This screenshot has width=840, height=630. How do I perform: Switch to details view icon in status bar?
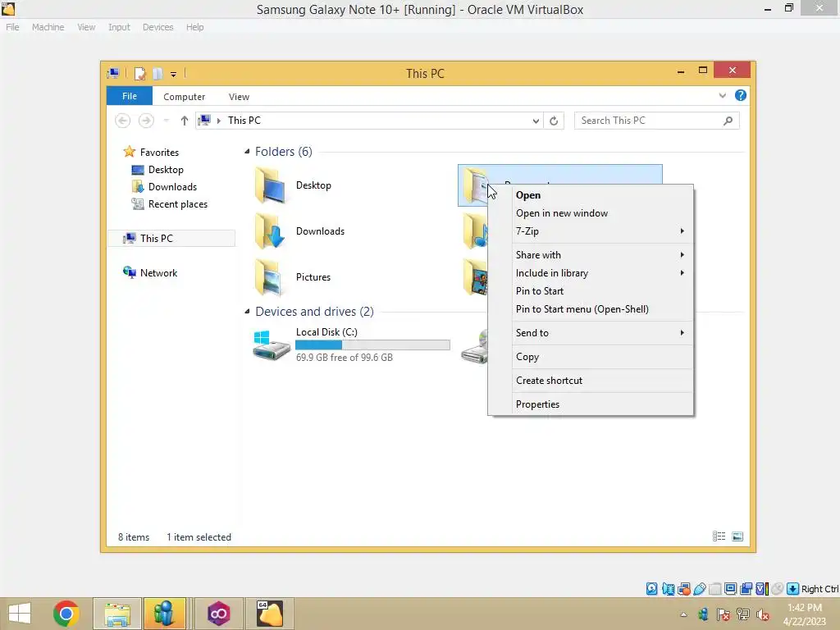tap(719, 536)
